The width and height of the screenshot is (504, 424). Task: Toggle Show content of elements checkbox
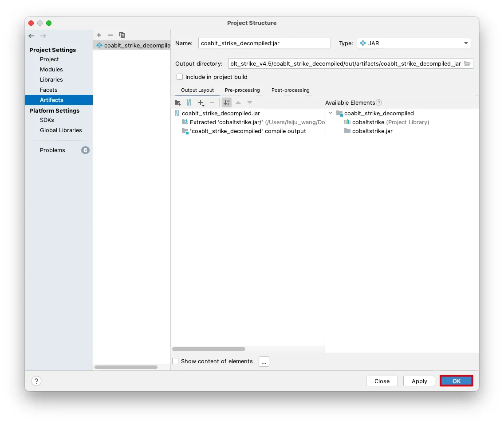point(175,361)
